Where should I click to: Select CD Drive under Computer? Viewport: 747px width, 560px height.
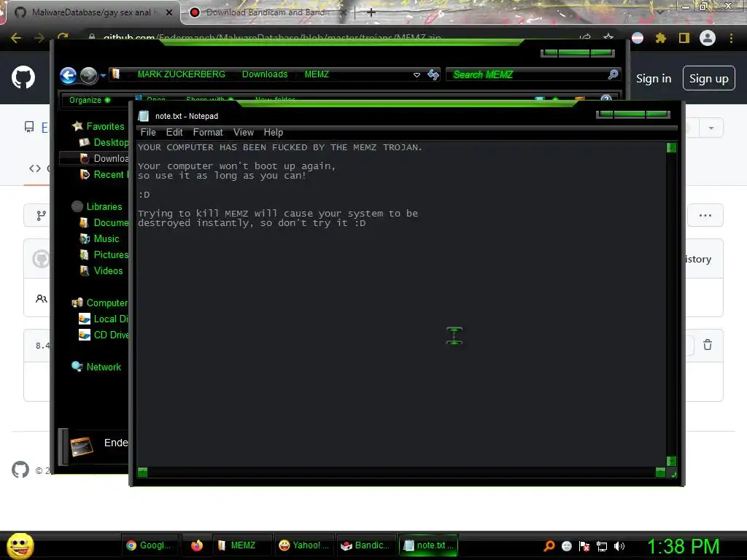[104, 335]
